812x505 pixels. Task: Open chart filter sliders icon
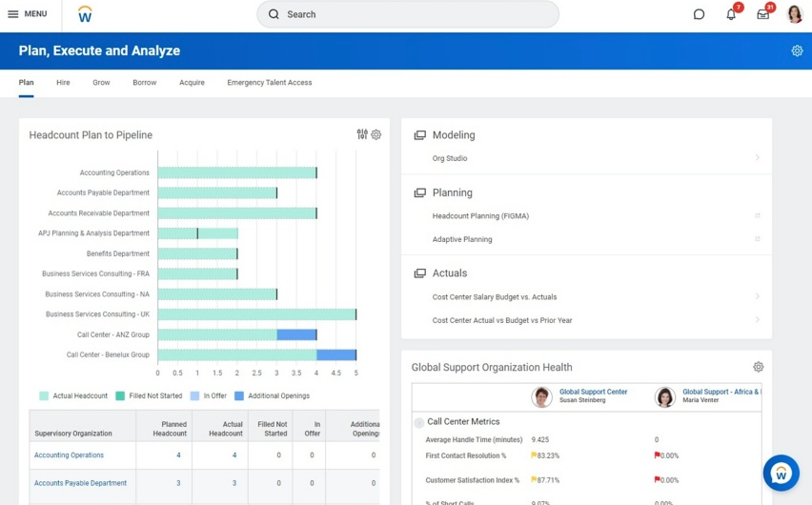(x=362, y=134)
